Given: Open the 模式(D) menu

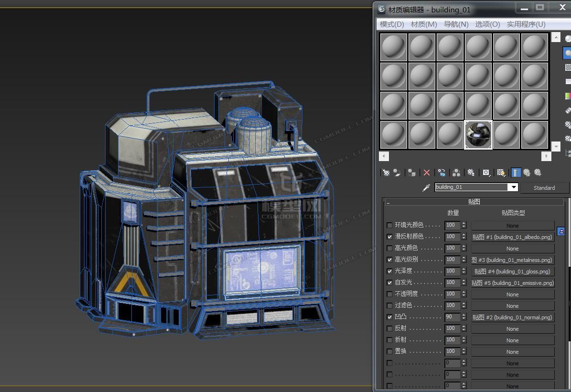Looking at the screenshot, I should [392, 24].
